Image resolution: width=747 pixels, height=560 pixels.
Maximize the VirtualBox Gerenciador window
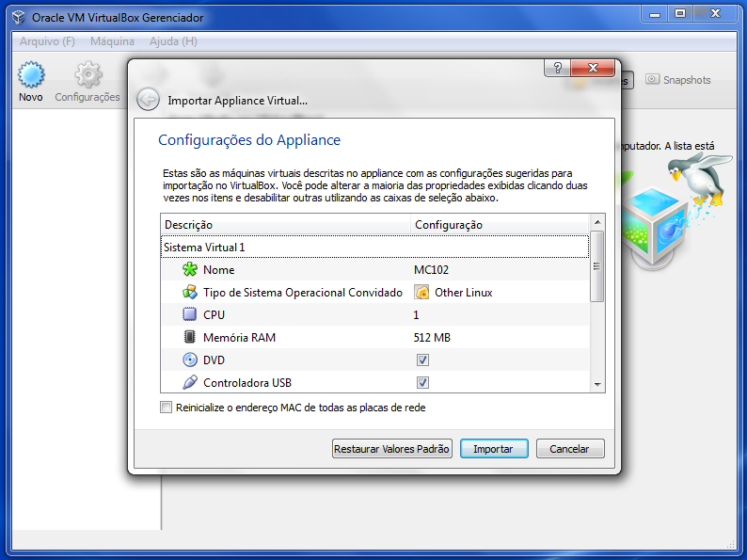[x=680, y=14]
